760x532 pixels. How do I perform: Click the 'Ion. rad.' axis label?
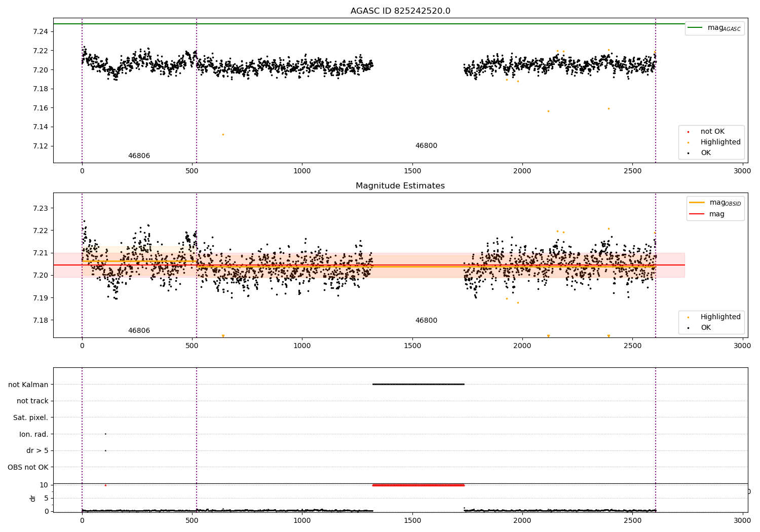(34, 434)
